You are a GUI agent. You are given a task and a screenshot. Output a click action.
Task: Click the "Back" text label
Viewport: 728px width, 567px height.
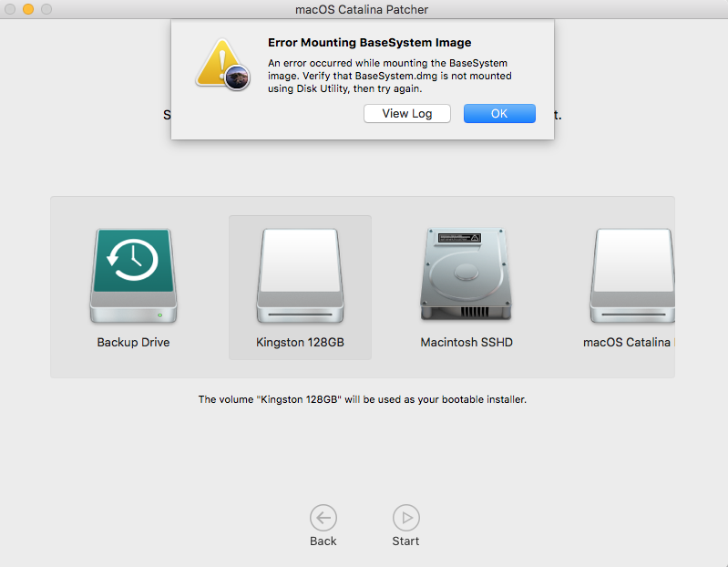click(323, 541)
